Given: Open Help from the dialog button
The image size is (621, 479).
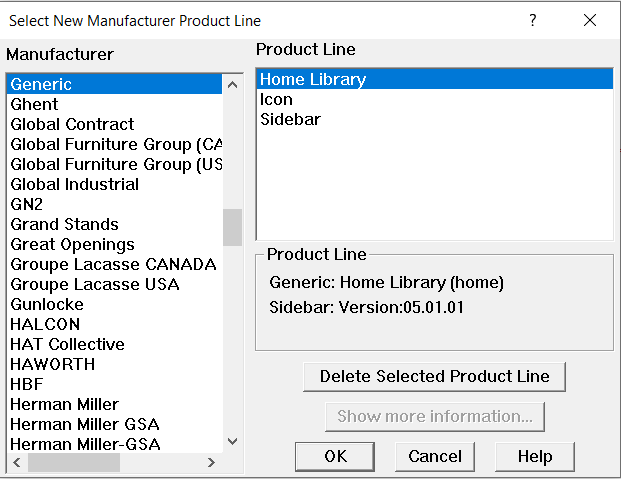Looking at the screenshot, I should [x=535, y=456].
